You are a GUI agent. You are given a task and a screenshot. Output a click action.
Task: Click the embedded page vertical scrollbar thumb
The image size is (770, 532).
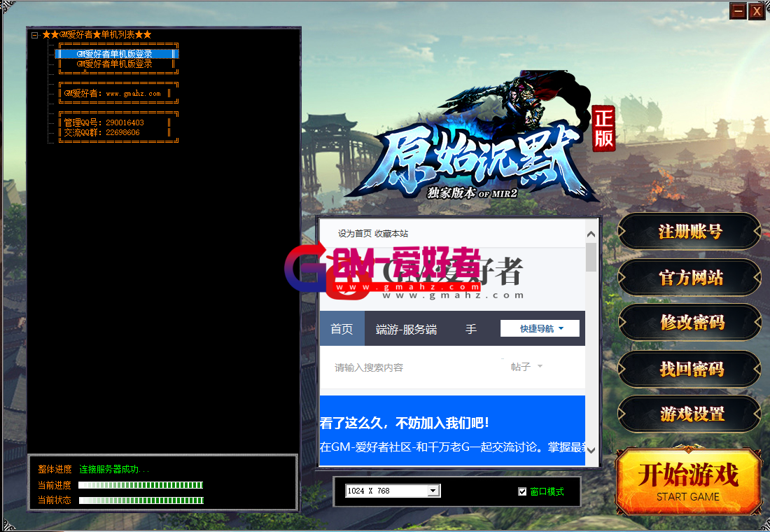point(591,257)
